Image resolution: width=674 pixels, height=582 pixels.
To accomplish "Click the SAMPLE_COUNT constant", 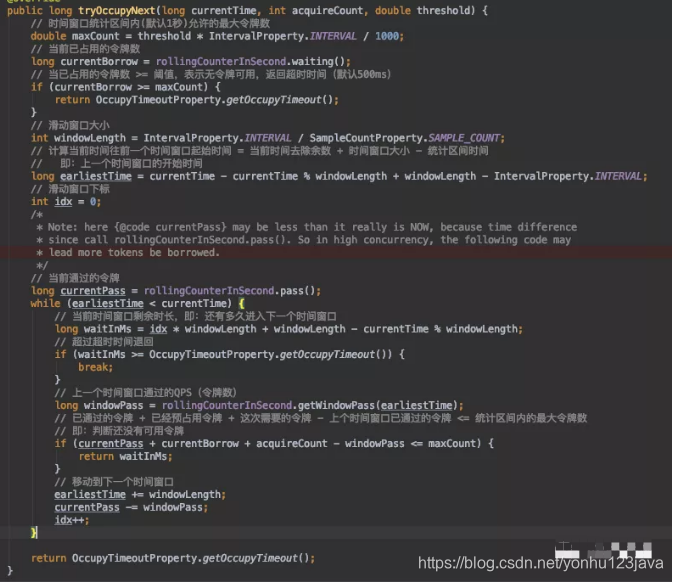I will [464, 138].
